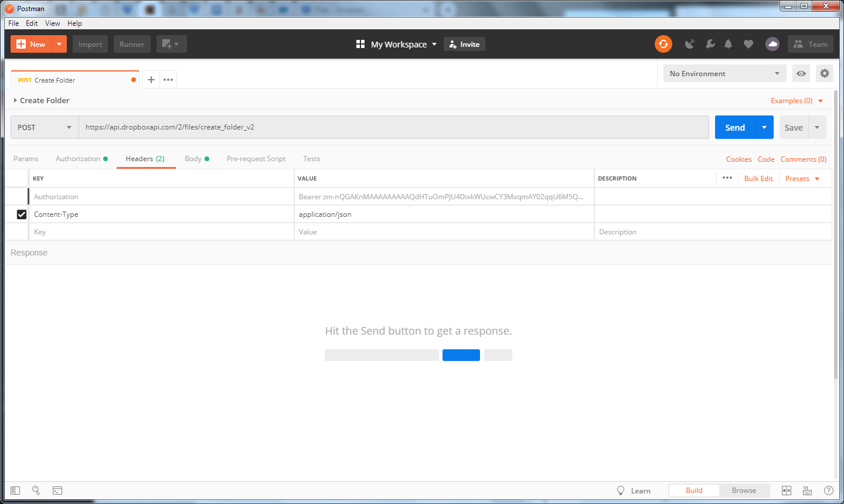Screen dimensions: 844x504
Task: Open the Comments (0) link
Action: [804, 159]
